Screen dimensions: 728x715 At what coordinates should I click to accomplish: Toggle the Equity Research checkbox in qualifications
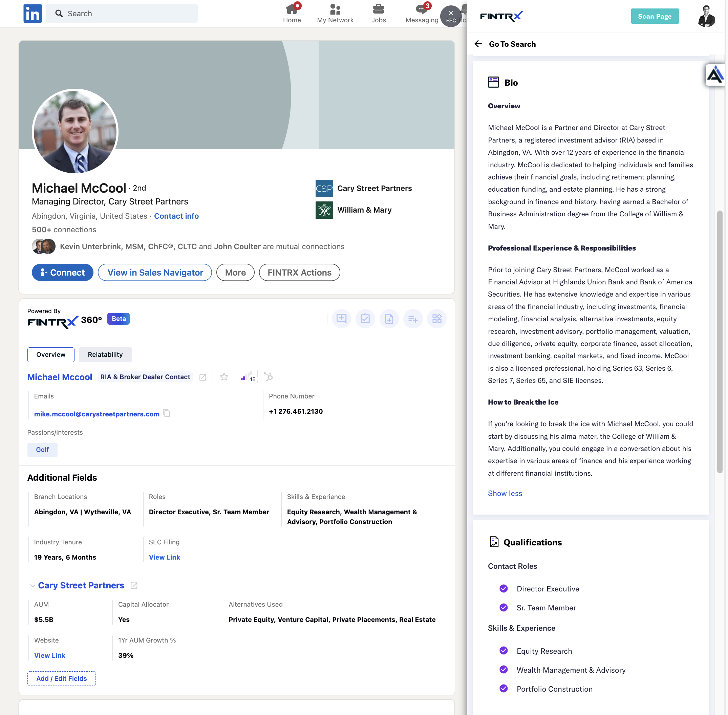click(504, 651)
